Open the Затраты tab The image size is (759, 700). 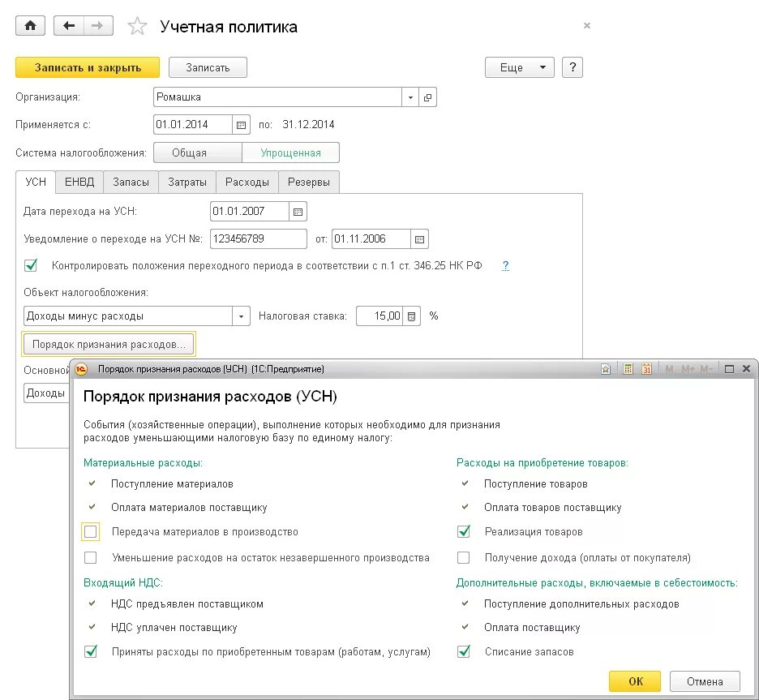(187, 182)
